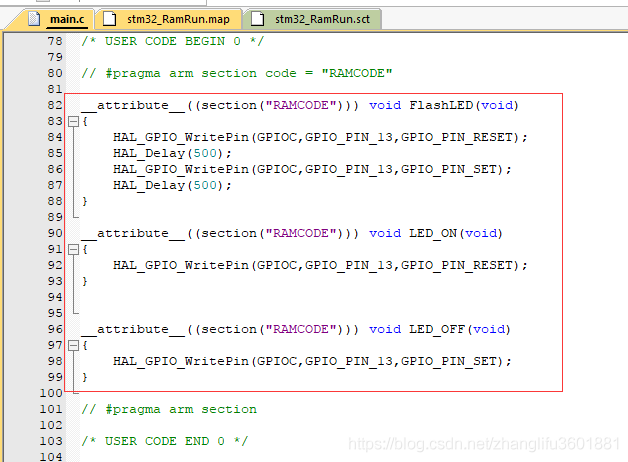Click HAL_GPIO_WritePin on line 92
The width and height of the screenshot is (628, 462).
[181, 265]
